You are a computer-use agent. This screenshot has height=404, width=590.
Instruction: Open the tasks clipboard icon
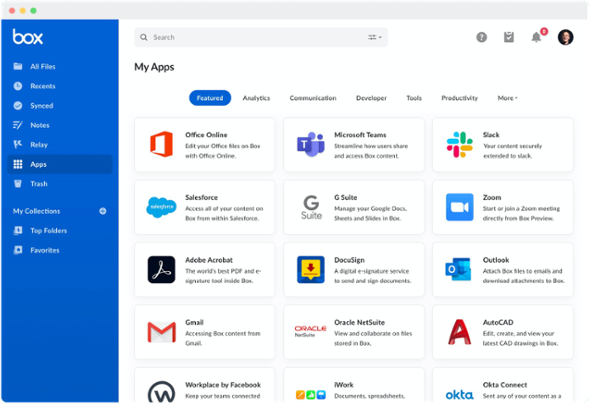509,37
